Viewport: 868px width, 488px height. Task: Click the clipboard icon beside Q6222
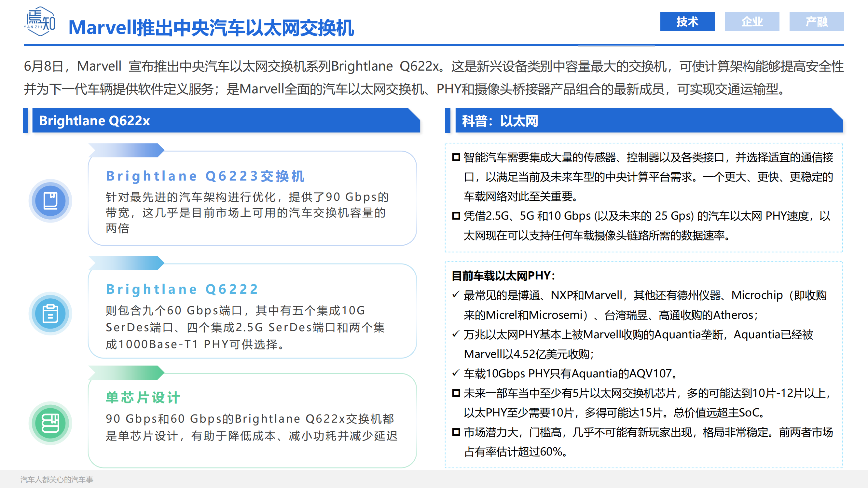coord(50,314)
